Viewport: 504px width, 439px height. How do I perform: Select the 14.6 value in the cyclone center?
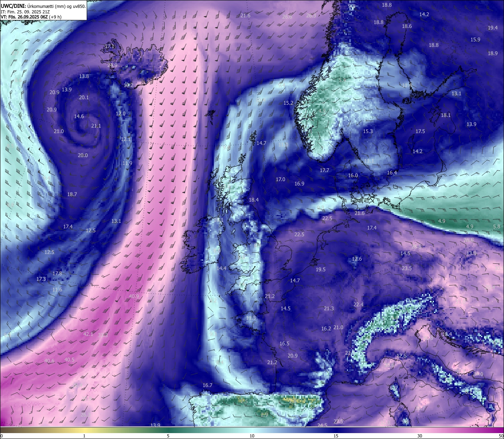pyautogui.click(x=79, y=116)
